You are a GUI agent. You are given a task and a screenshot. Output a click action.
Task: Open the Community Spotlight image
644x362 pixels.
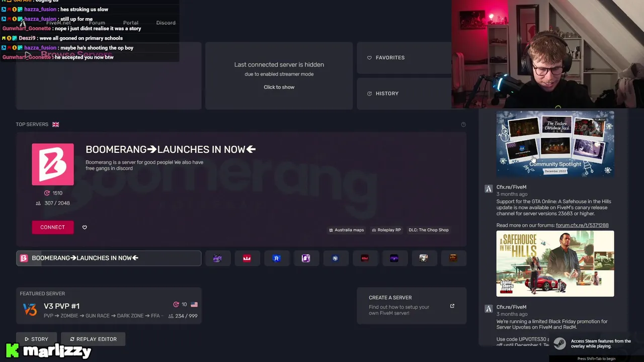[555, 144]
